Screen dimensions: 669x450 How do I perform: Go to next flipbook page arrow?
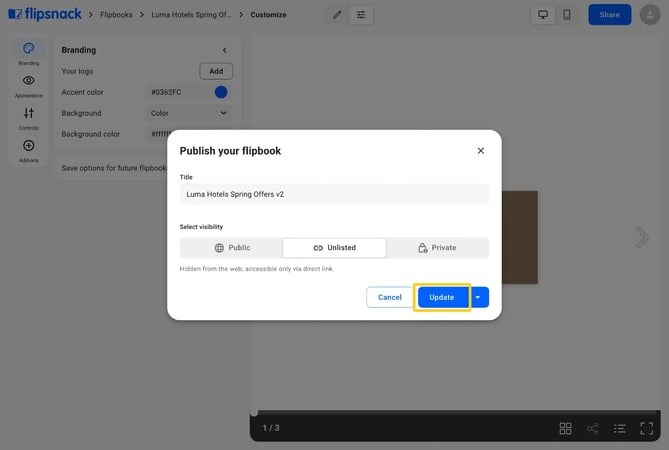coord(642,238)
